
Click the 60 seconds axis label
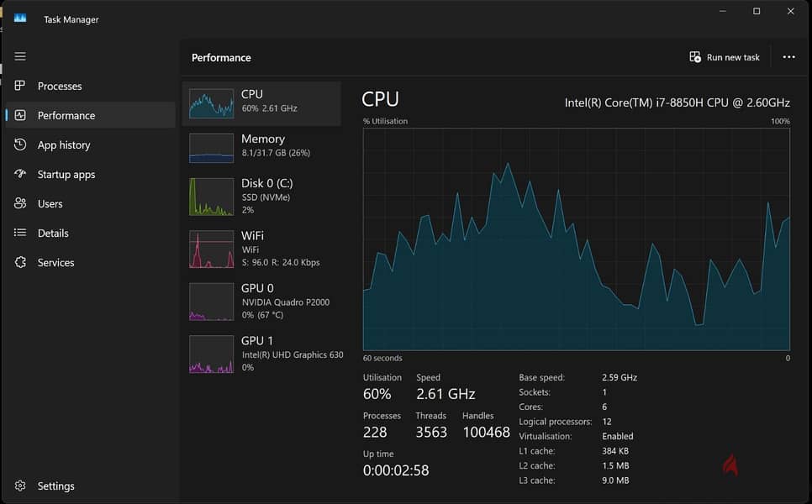click(x=382, y=358)
